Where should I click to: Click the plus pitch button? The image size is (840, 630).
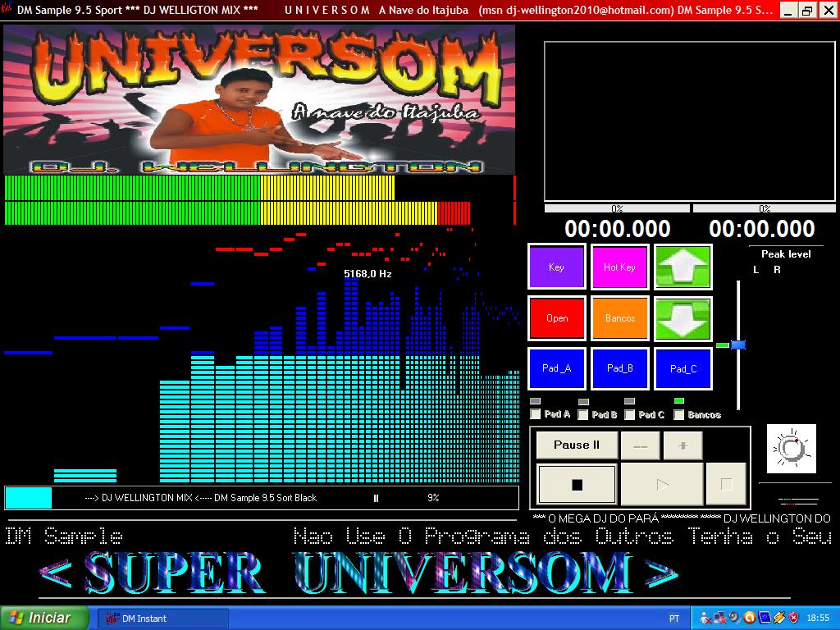682,445
